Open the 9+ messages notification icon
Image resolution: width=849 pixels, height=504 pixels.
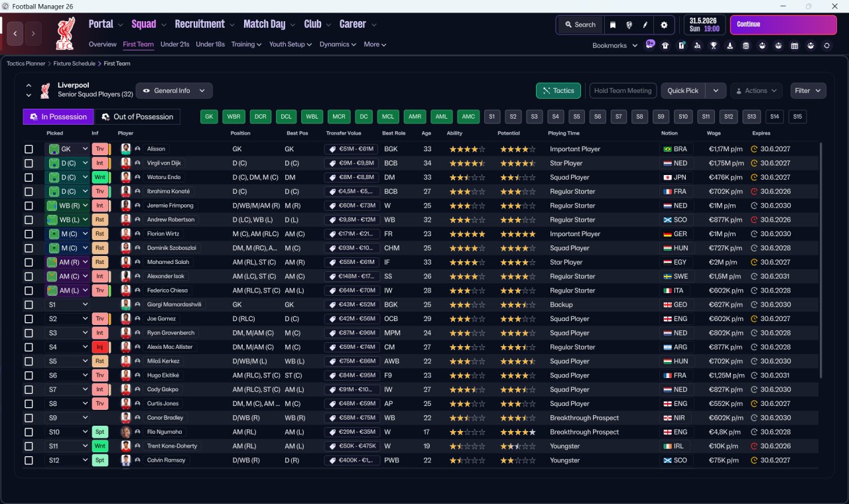[x=650, y=44]
